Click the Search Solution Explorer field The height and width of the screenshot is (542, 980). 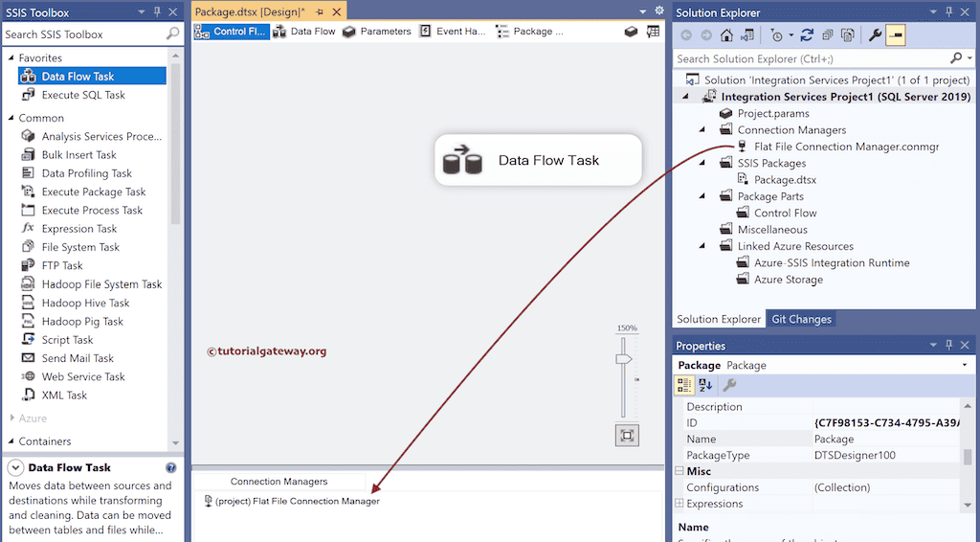tap(813, 58)
